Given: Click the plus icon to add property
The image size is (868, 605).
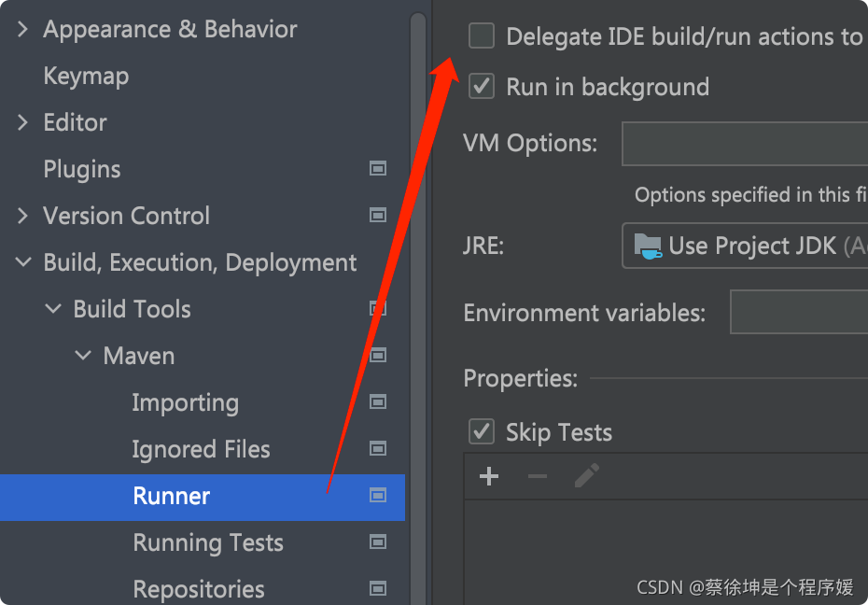Looking at the screenshot, I should (x=489, y=476).
